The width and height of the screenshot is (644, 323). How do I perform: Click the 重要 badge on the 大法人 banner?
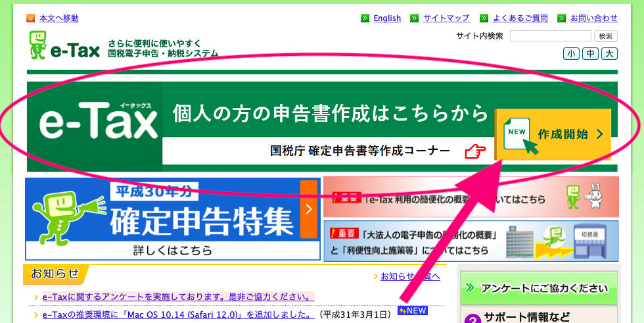point(344,234)
